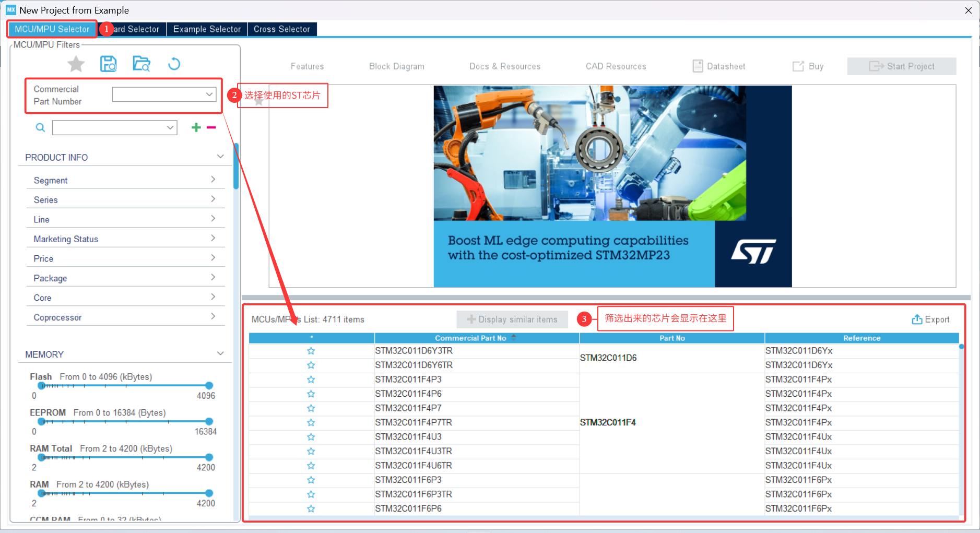Open the Commercial Part Number dropdown
980x533 pixels.
(x=164, y=94)
